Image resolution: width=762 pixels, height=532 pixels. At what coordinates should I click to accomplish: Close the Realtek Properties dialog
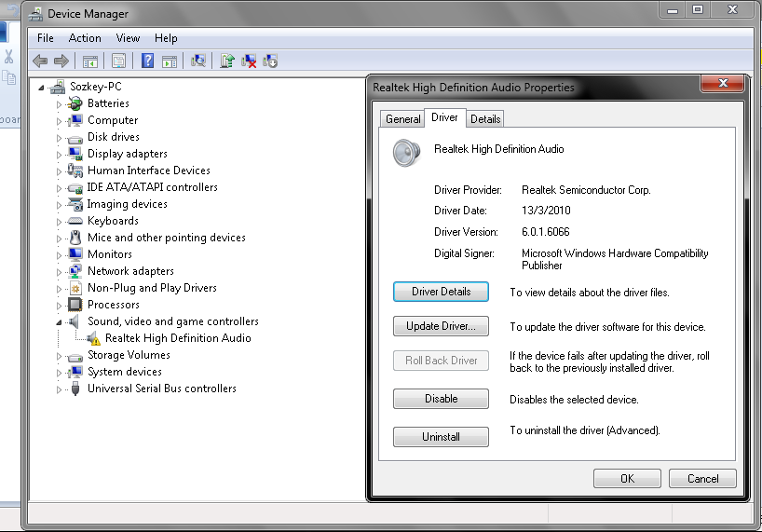(x=723, y=83)
